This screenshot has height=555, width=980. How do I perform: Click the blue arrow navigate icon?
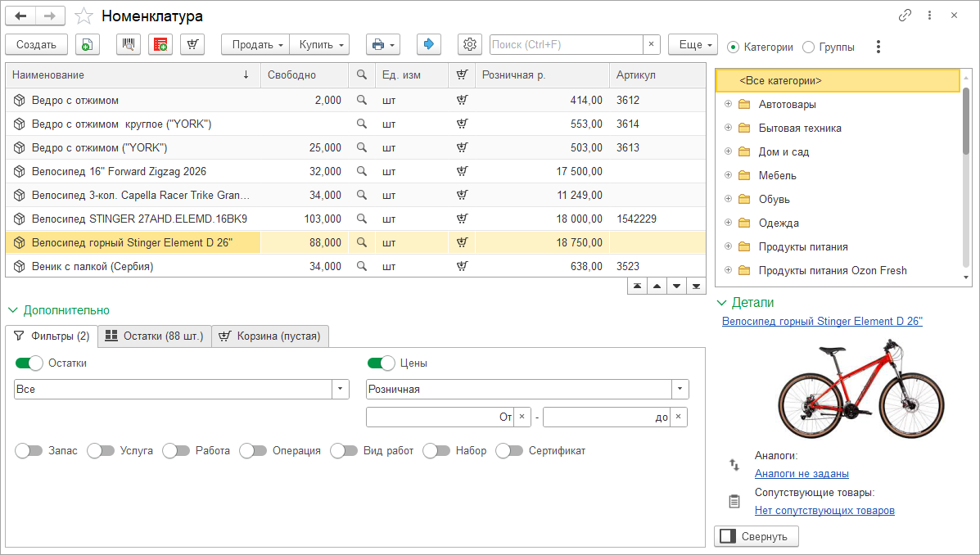click(429, 44)
